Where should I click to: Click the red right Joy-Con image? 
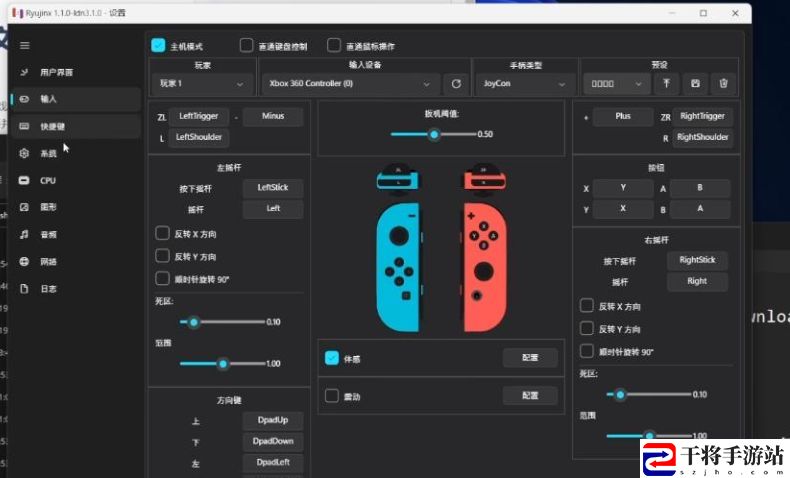pyautogui.click(x=485, y=267)
